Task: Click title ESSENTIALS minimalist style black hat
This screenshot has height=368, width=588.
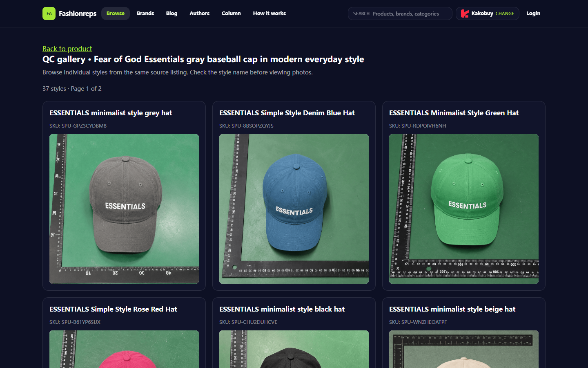Action: (x=282, y=309)
